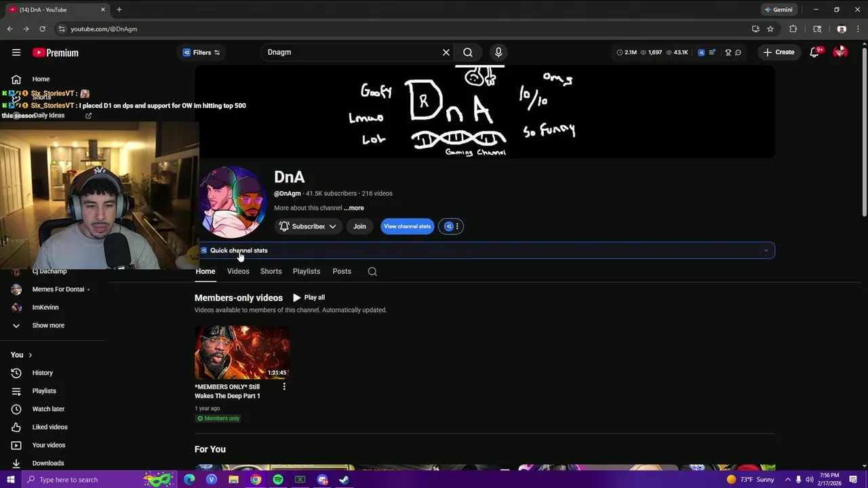This screenshot has height=488, width=868.
Task: Open the options menu for the Members Only video
Action: (x=284, y=386)
